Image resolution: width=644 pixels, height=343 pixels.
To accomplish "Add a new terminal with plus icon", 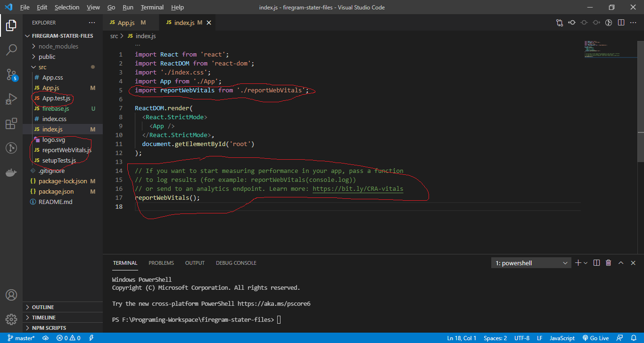I will pyautogui.click(x=578, y=263).
